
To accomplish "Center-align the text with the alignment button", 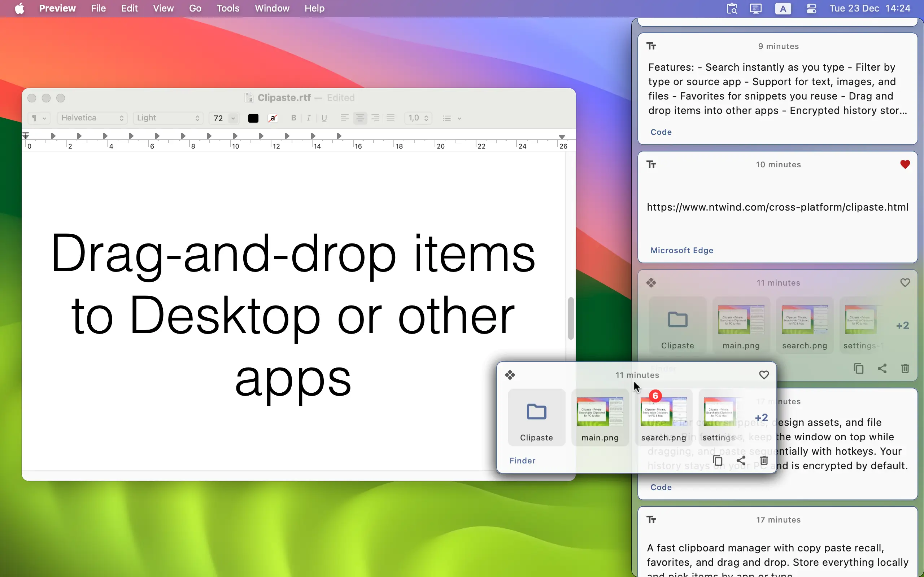I will pyautogui.click(x=359, y=118).
